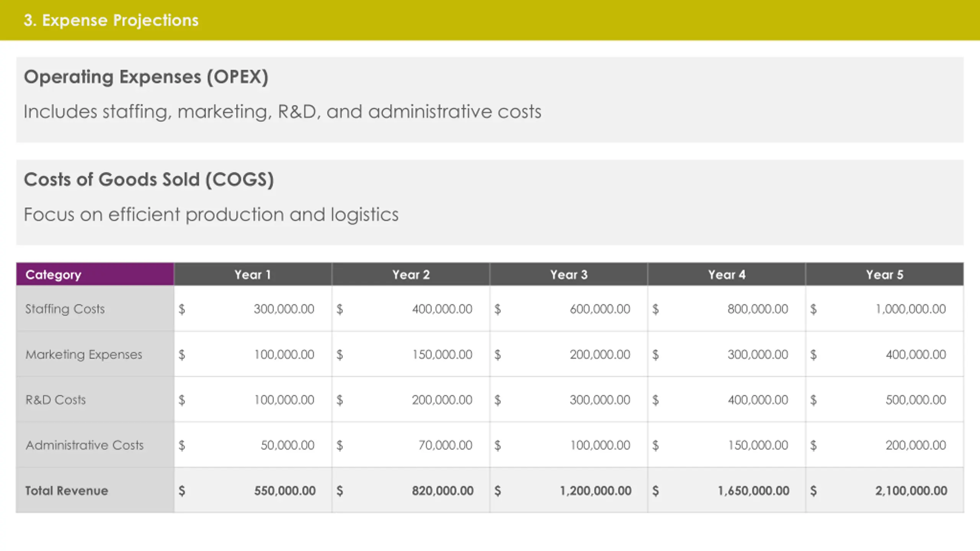Select the Staffing Costs Year 5 value 1,000,000.00

911,309
